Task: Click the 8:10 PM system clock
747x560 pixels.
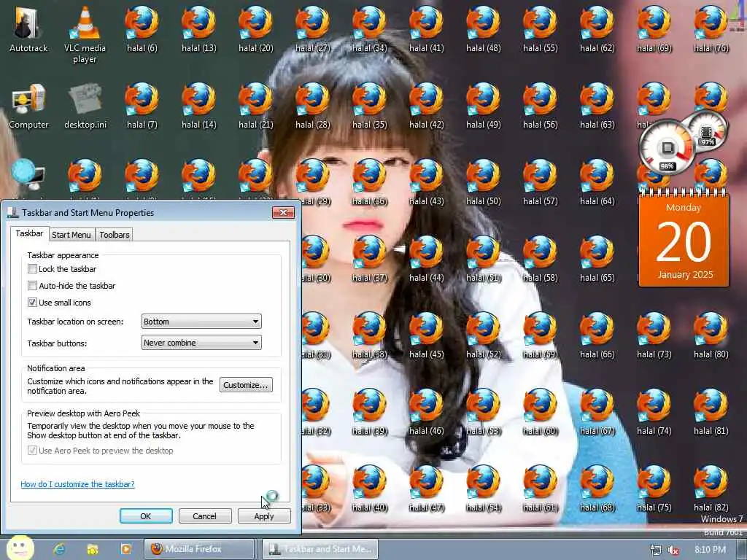Action: [x=710, y=550]
